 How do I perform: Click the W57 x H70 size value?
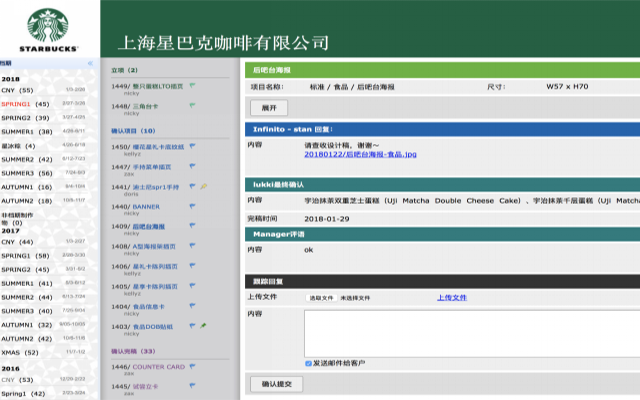[567, 87]
